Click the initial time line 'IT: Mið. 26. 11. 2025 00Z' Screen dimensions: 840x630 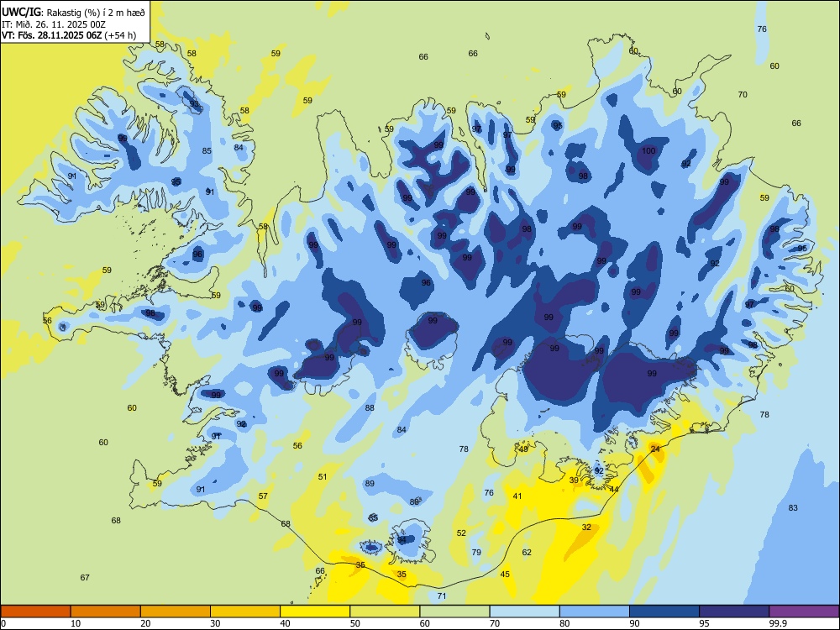point(52,24)
